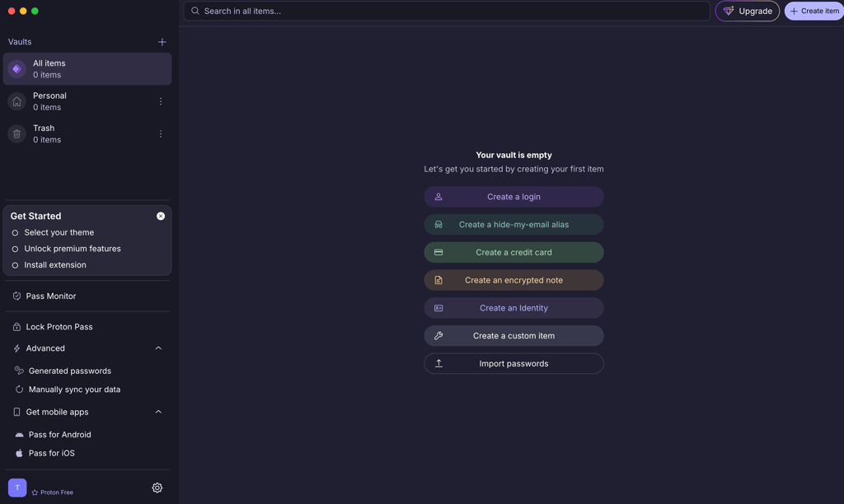Click the user avatar T
The width and height of the screenshot is (844, 504).
coord(17,488)
